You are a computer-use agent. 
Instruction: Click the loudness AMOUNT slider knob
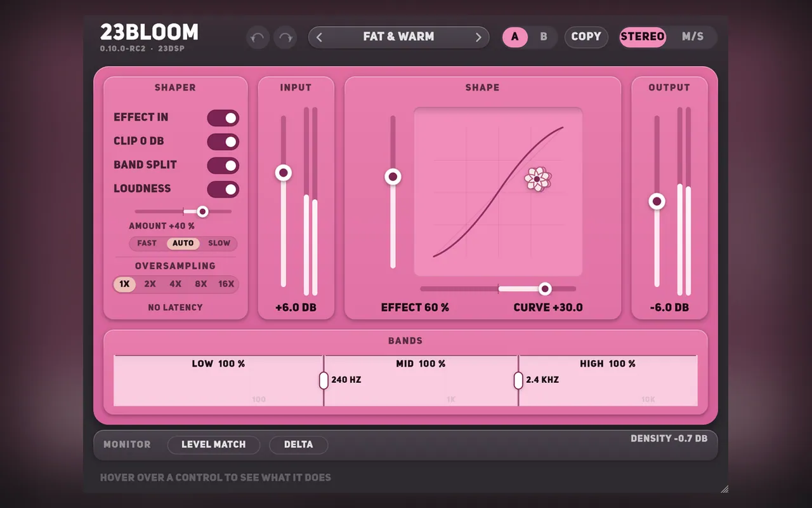pos(202,211)
